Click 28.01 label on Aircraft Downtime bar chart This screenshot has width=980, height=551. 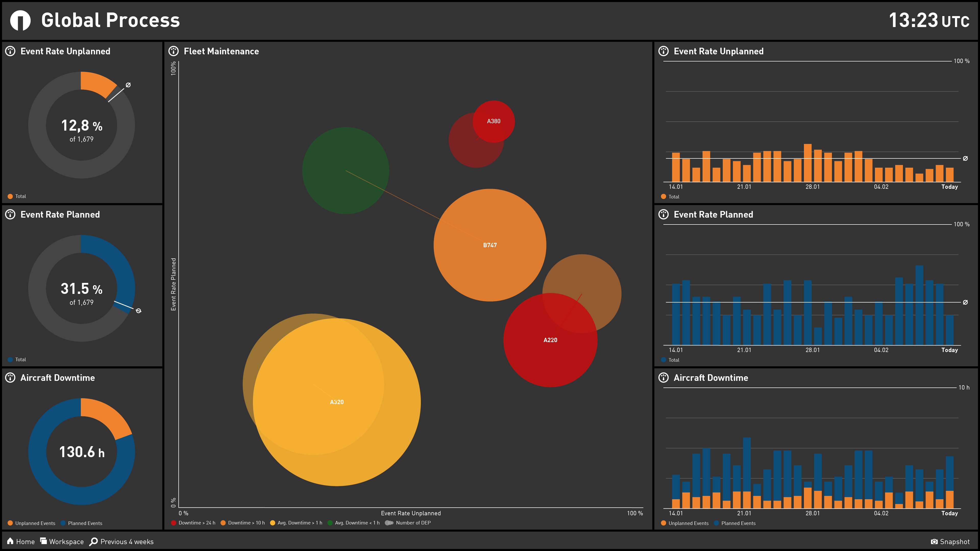click(x=812, y=513)
